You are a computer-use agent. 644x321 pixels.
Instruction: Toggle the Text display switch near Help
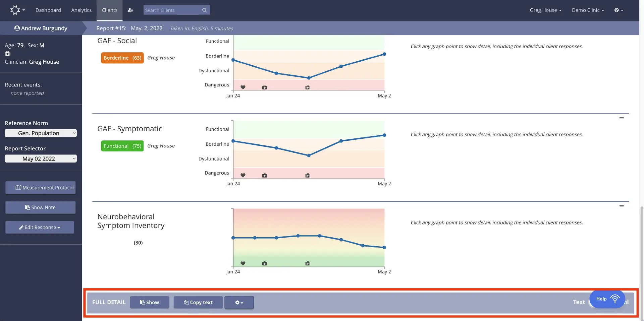[x=591, y=302]
